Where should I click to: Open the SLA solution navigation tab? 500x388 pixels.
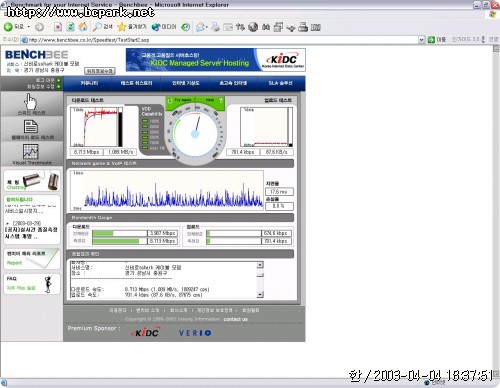pyautogui.click(x=280, y=83)
